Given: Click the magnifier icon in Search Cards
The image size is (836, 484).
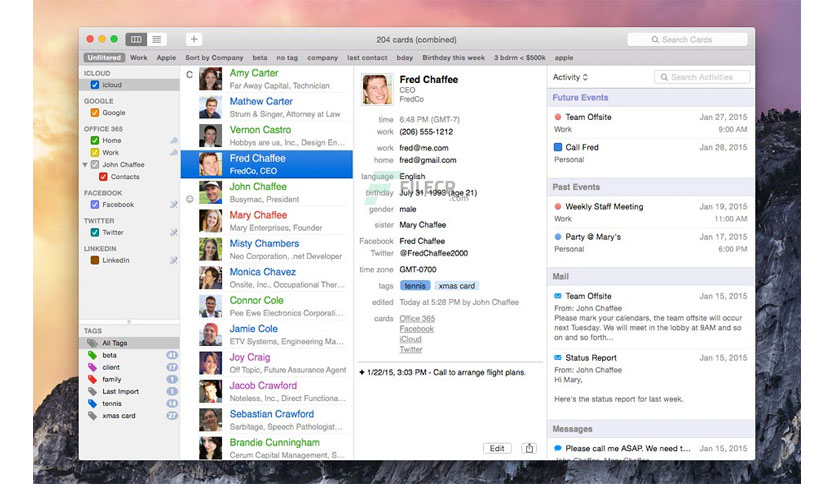Looking at the screenshot, I should coord(655,39).
